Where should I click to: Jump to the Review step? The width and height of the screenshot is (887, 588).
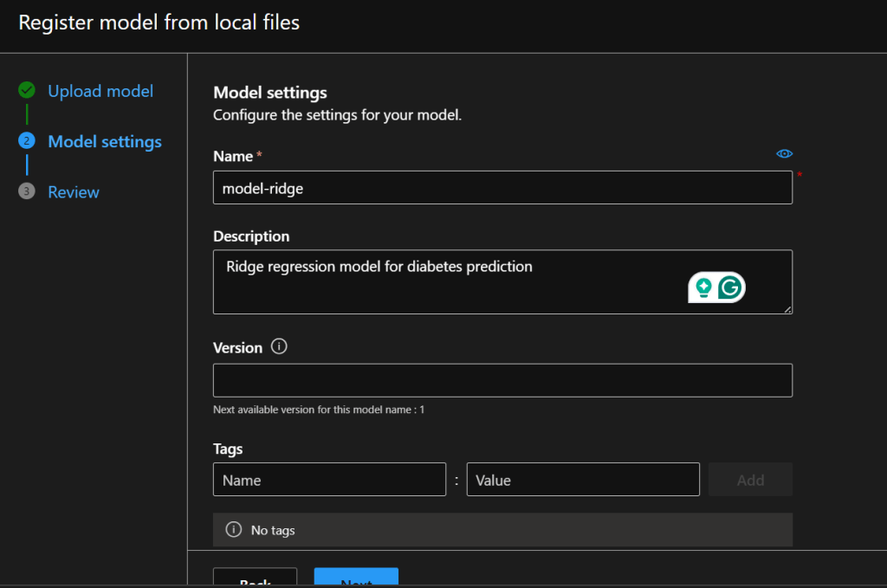[x=74, y=192]
